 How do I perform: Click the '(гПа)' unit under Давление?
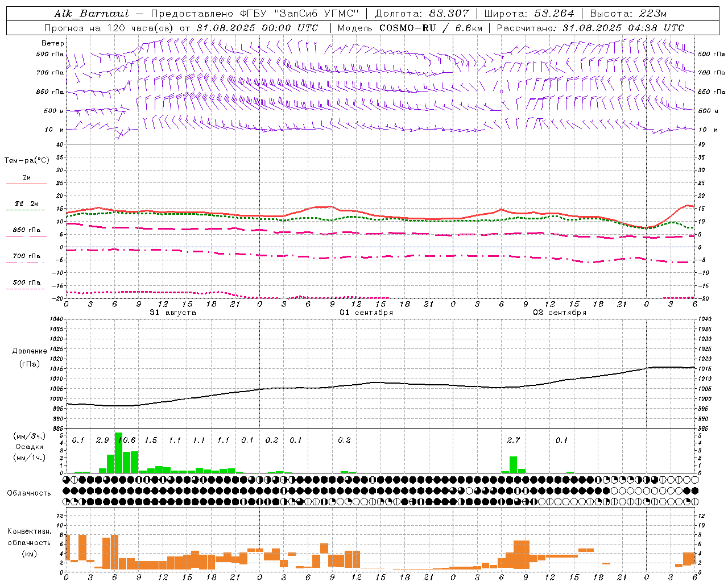tap(30, 364)
